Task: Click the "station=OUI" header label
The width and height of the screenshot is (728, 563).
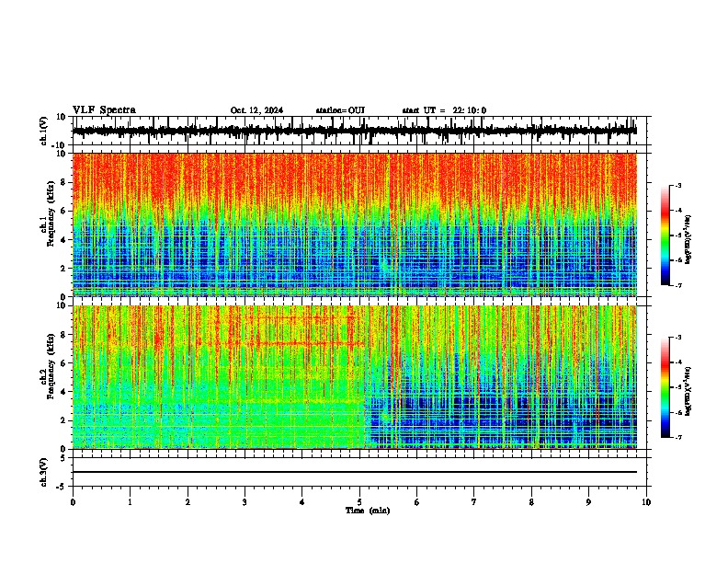Action: pyautogui.click(x=340, y=110)
